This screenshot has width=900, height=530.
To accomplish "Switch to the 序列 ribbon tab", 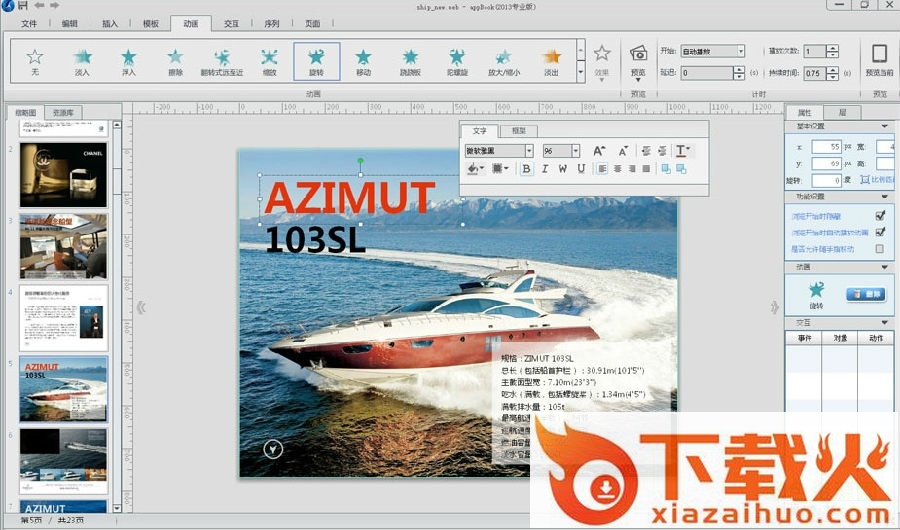I will [x=271, y=24].
